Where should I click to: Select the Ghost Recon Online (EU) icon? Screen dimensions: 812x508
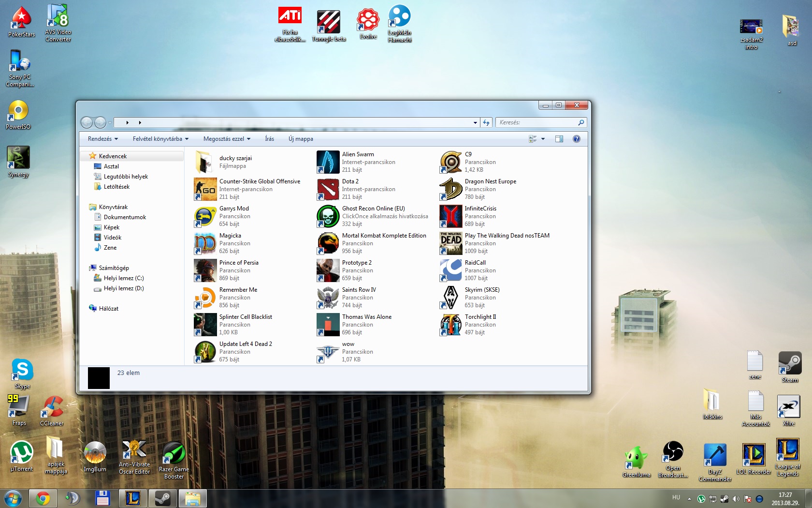click(x=328, y=216)
